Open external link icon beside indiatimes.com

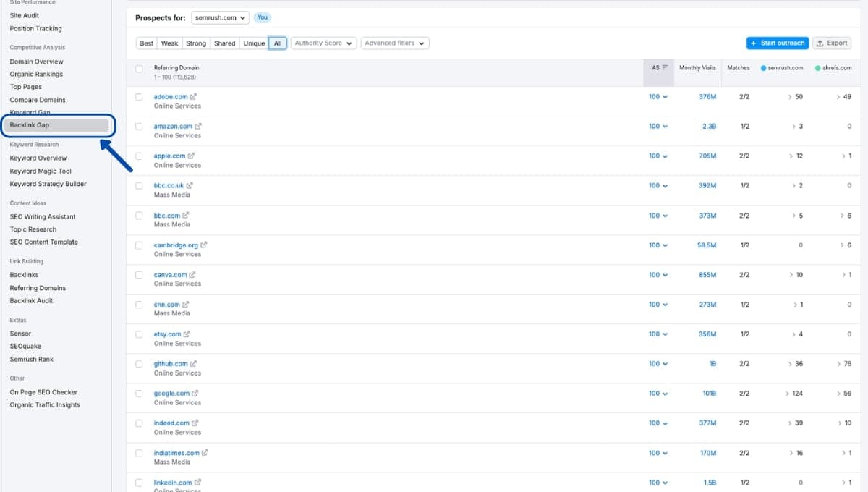click(205, 453)
